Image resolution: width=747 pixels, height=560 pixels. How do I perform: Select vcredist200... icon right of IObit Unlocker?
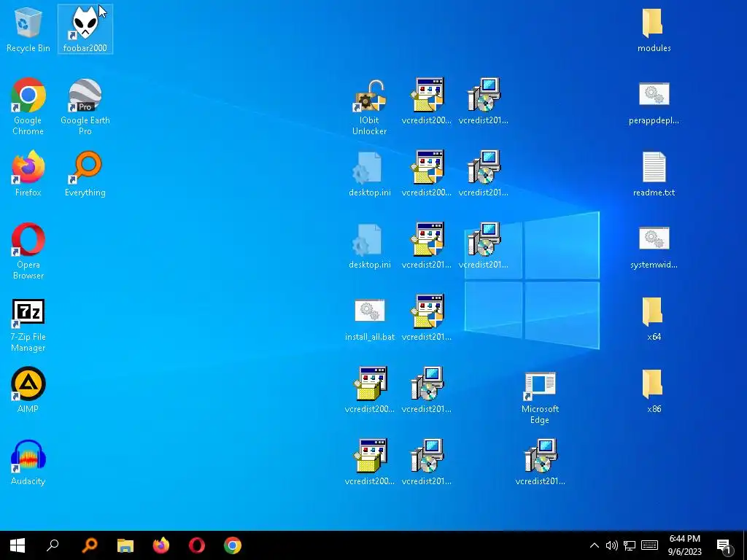(426, 102)
